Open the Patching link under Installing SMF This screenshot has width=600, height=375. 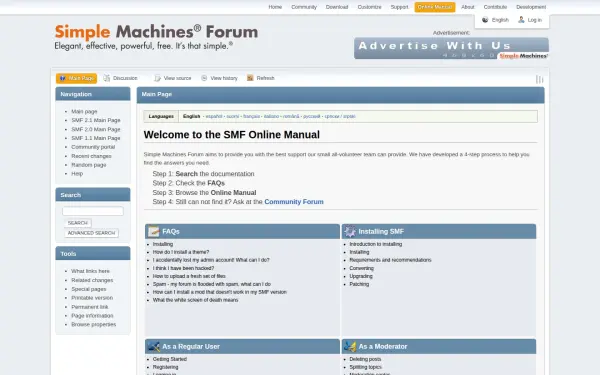tap(359, 284)
